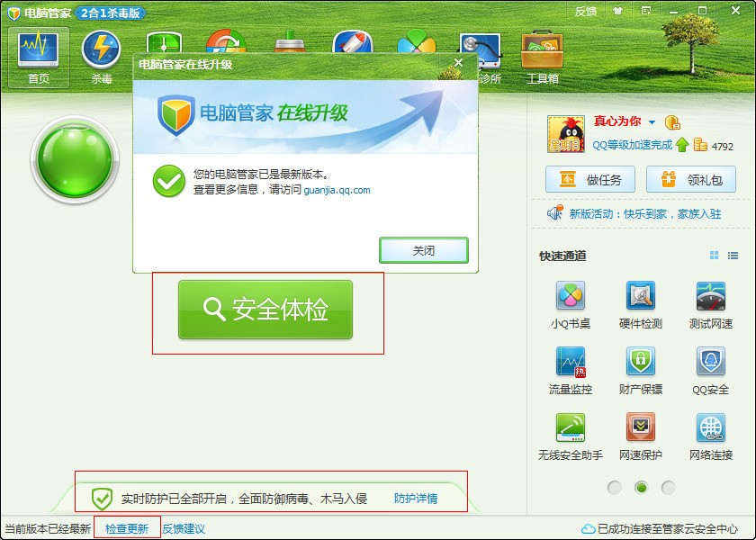Click 检查更新 to check for updates
Viewport: 756px width, 540px height.
[x=127, y=529]
